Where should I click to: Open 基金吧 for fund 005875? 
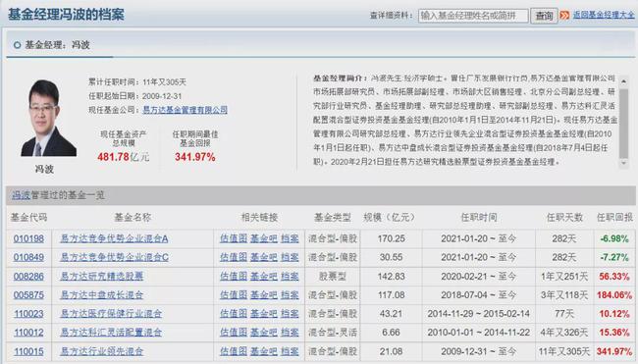[x=264, y=295]
